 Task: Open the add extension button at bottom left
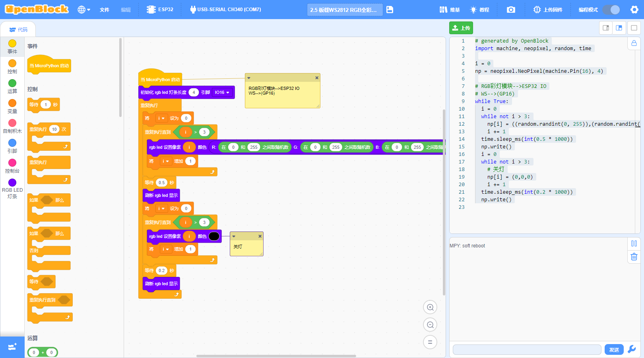click(12, 347)
